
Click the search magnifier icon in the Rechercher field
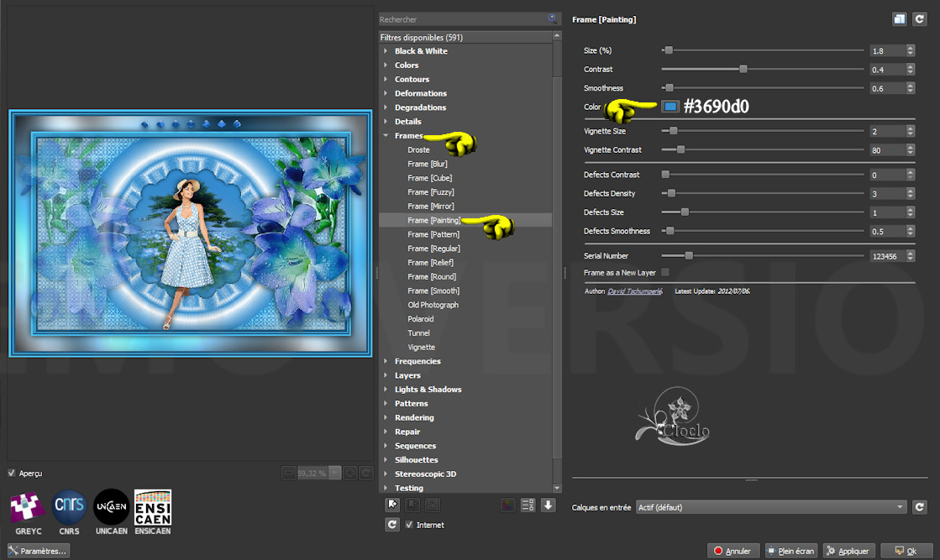point(552,18)
